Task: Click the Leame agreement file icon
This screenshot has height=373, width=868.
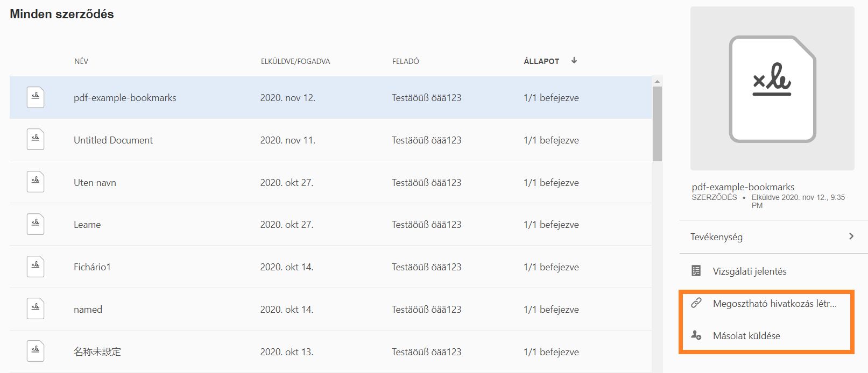Action: click(36, 224)
